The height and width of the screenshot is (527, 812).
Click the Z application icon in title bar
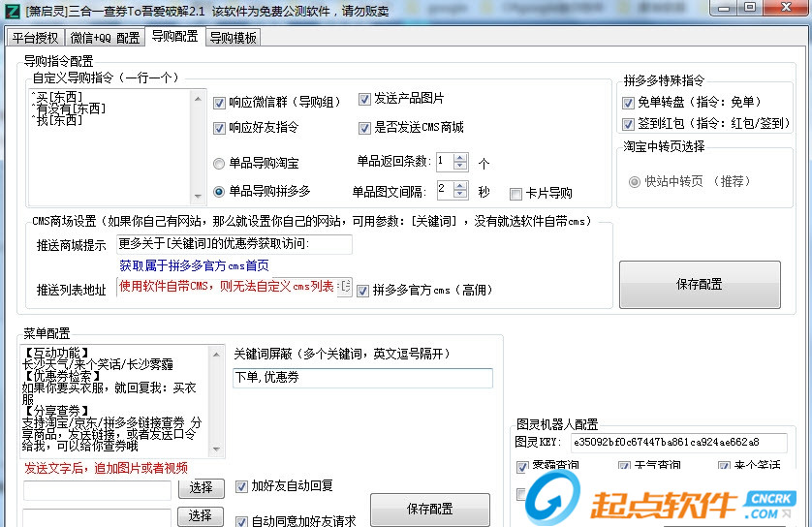[13, 11]
